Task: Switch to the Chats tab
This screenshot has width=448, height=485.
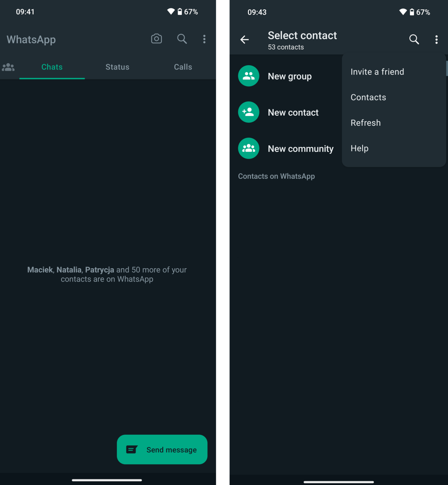Action: pyautogui.click(x=52, y=67)
